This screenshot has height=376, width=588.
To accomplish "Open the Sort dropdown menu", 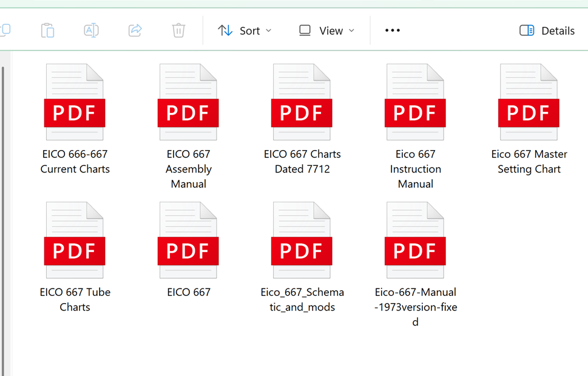I will coord(245,30).
